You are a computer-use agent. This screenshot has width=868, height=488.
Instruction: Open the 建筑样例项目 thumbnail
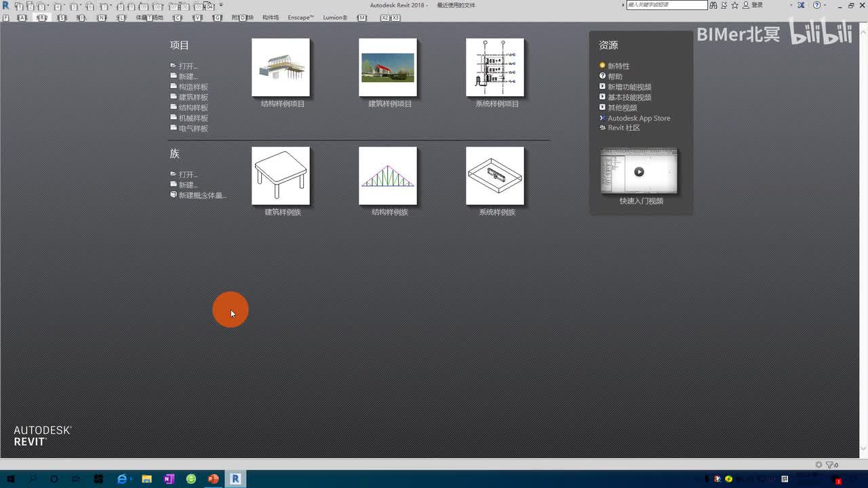point(388,67)
